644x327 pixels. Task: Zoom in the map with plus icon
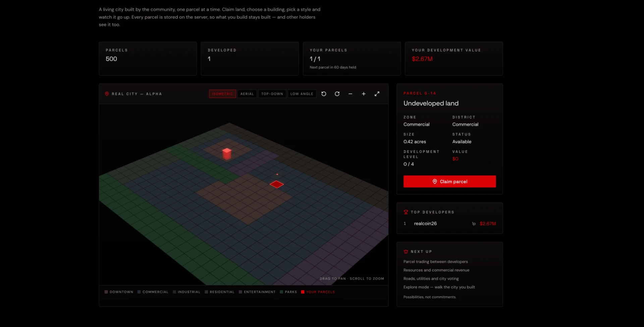pyautogui.click(x=364, y=94)
